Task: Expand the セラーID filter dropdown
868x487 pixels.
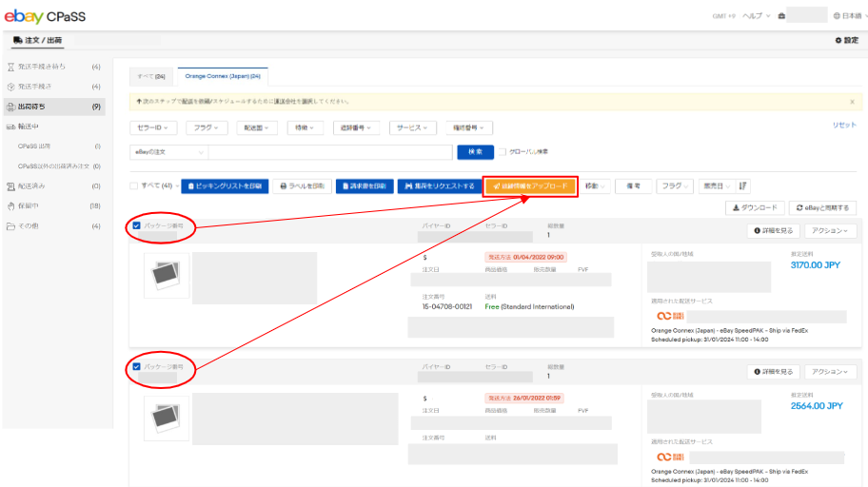Action: [153, 127]
